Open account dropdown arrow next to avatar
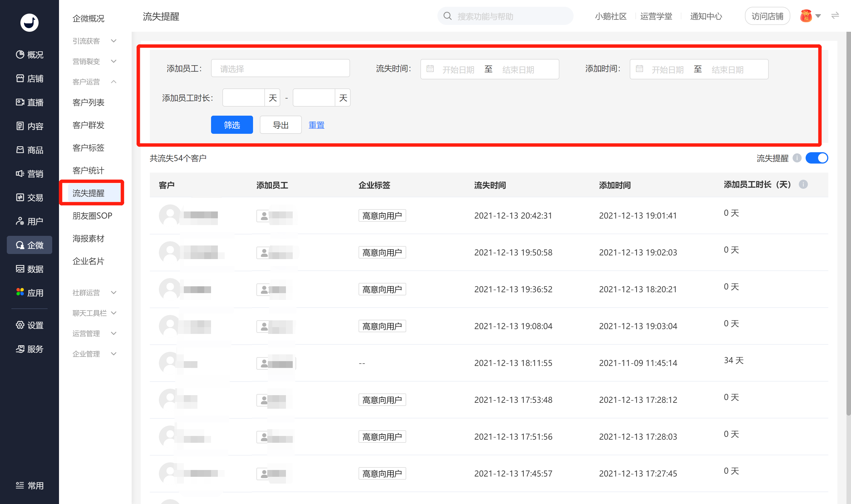The image size is (851, 504). [x=818, y=16]
